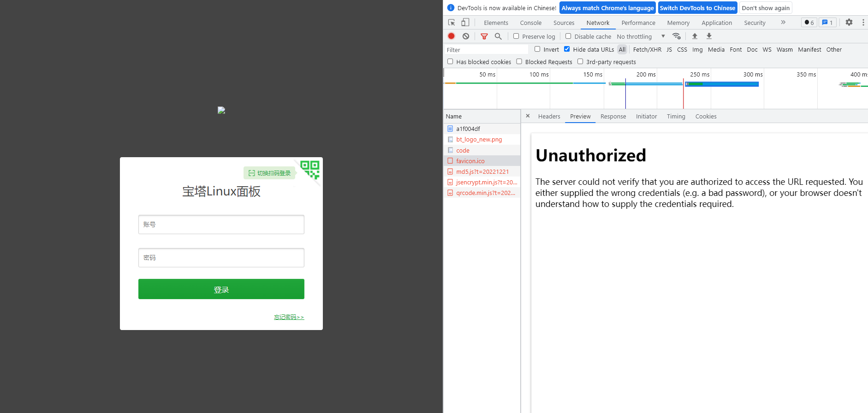Click Don't show again button

coord(766,8)
